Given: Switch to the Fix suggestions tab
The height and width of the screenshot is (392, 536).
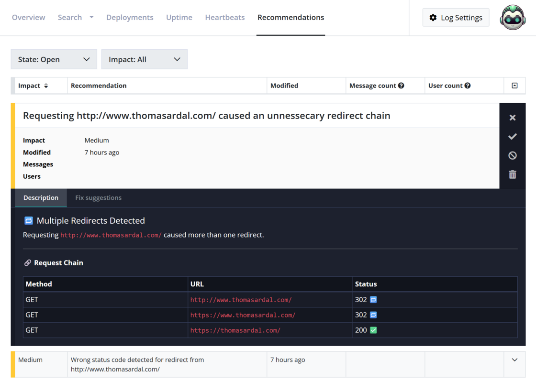Looking at the screenshot, I should coord(99,198).
